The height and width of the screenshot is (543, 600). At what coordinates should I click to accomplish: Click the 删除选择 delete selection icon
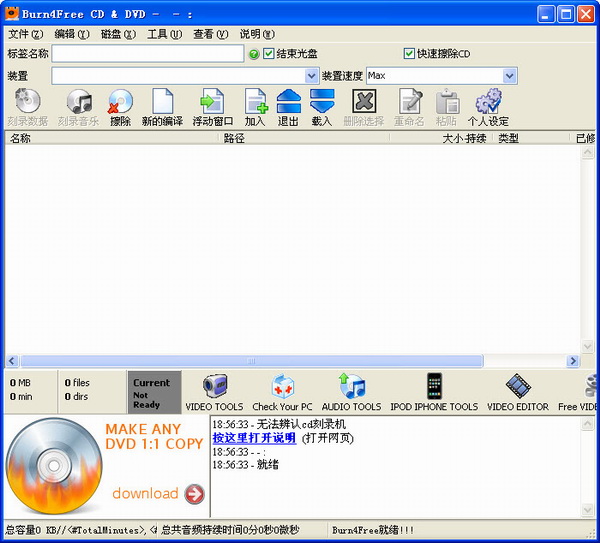pyautogui.click(x=364, y=101)
